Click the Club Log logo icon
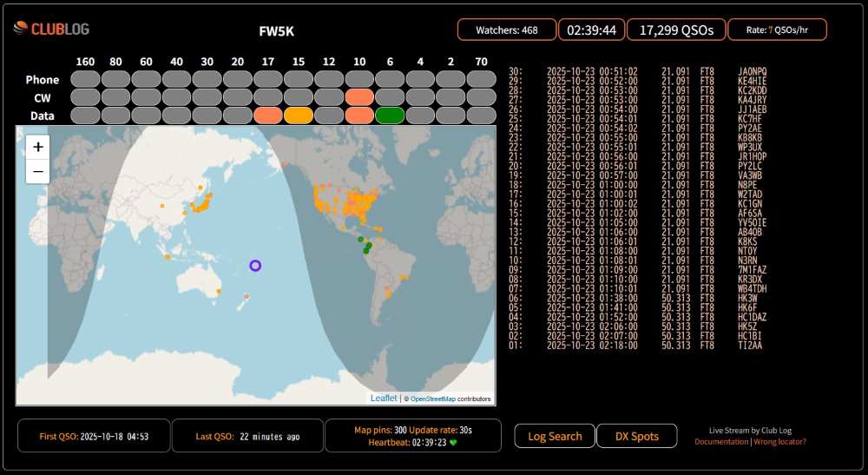Viewport: 868px width, 475px height. [21, 29]
